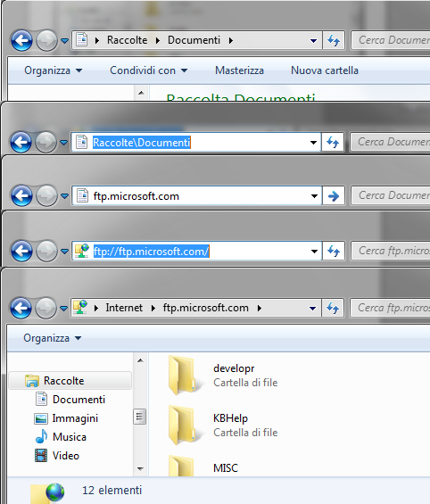The image size is (430, 504).
Task: Click document icon before typed ftp.microsoft.com text
Action: 82,195
